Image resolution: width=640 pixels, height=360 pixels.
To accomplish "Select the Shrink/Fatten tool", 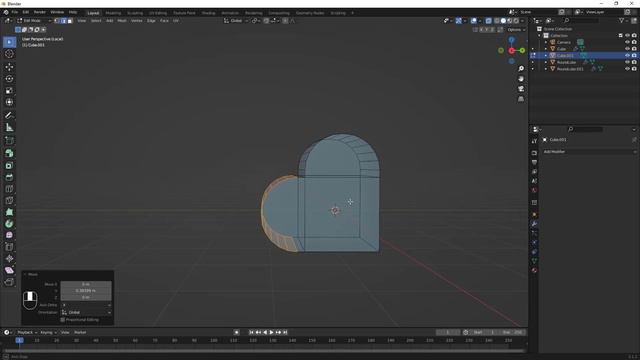I will (x=9, y=258).
